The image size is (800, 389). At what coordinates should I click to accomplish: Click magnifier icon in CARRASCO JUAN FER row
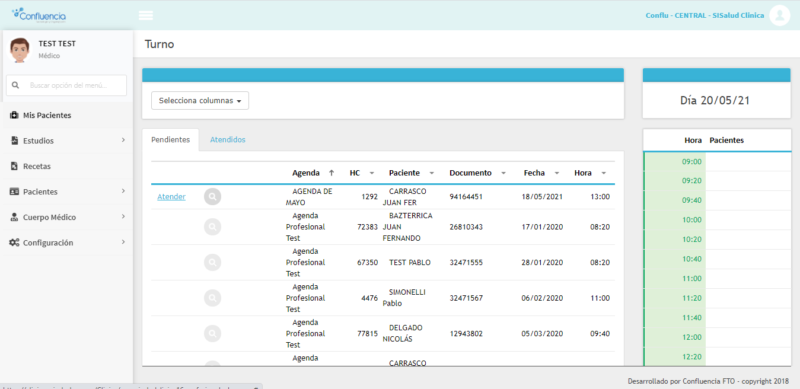tap(213, 197)
